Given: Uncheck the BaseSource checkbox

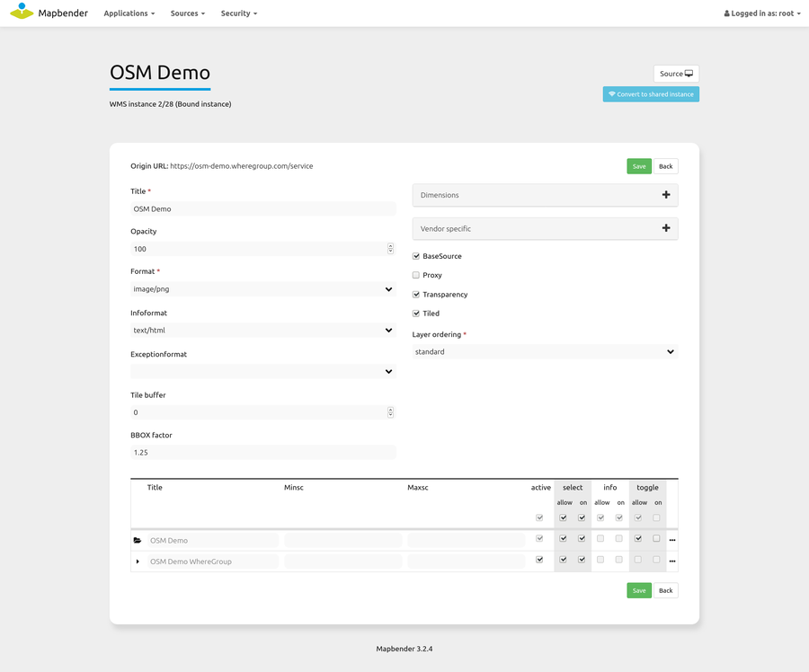Looking at the screenshot, I should click(416, 256).
